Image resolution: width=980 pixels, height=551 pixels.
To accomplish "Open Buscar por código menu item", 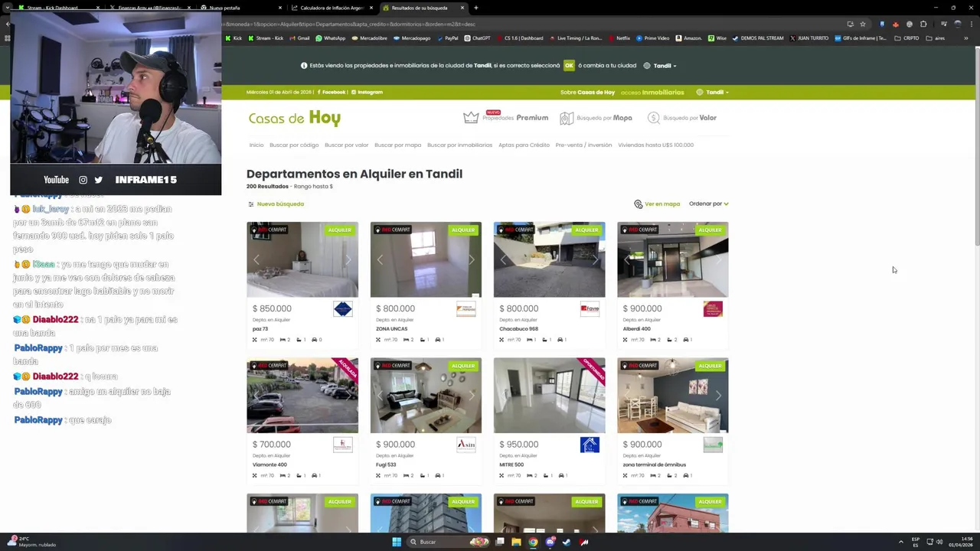I will (294, 145).
